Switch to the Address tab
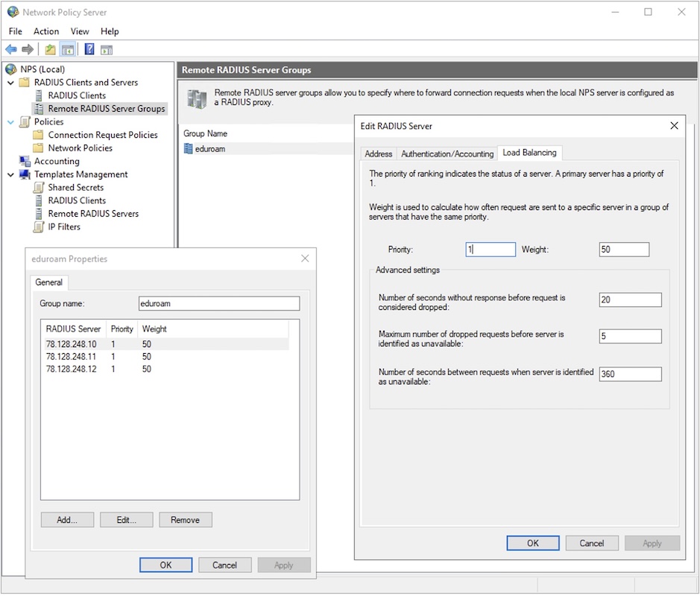This screenshot has height=596, width=700. coord(378,154)
